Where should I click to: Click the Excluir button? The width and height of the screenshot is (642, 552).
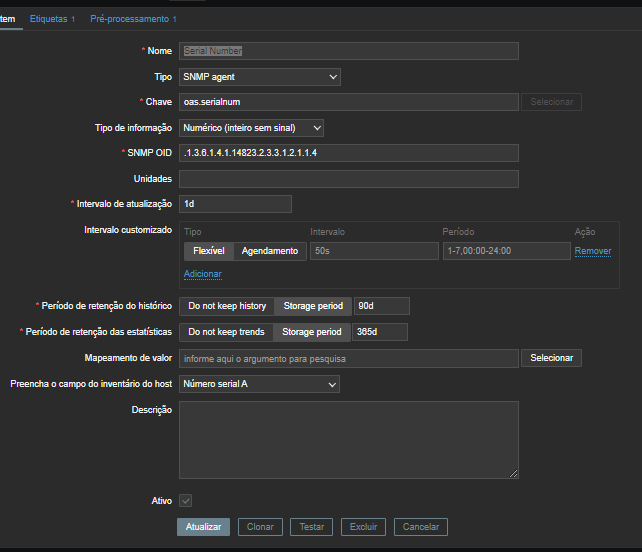tap(363, 527)
